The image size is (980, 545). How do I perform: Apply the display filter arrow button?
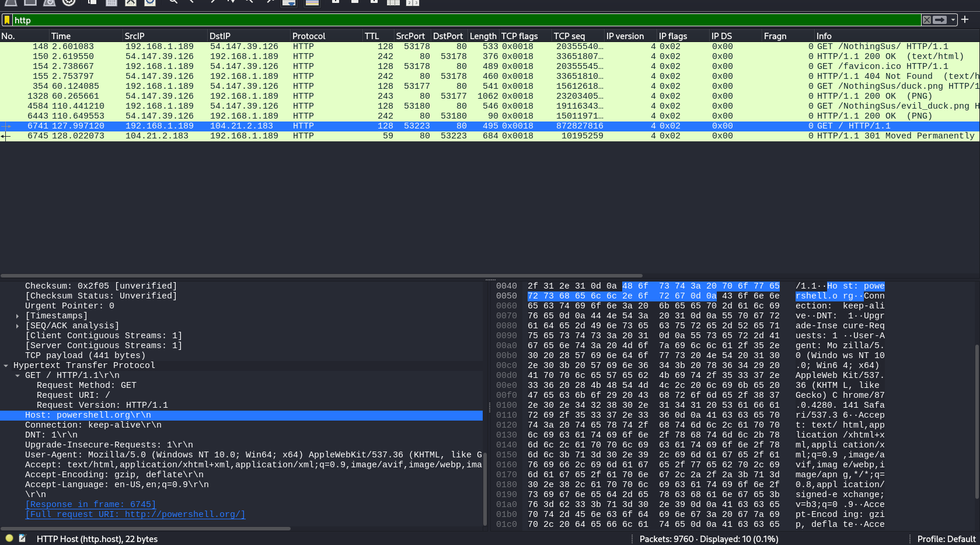[x=940, y=20]
